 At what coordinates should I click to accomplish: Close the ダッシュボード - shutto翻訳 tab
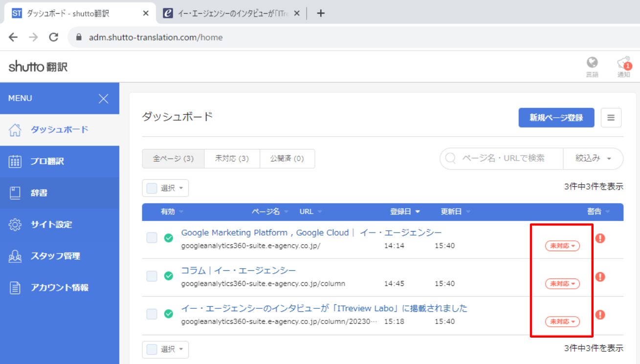[x=146, y=14]
